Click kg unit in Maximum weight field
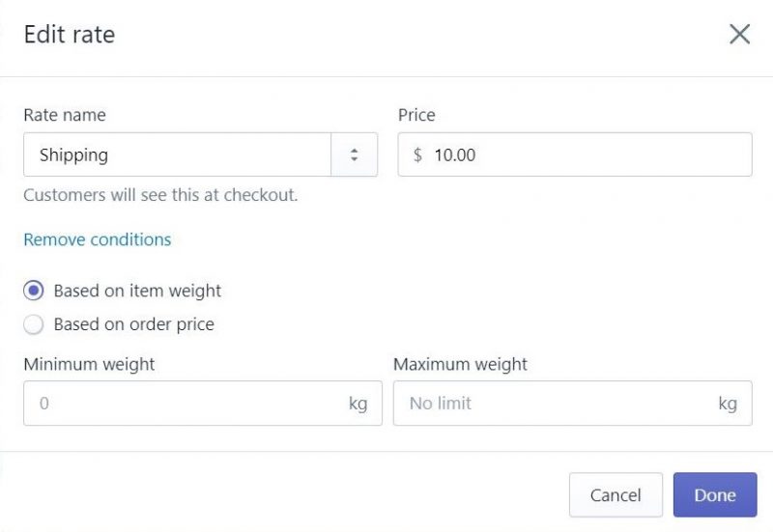Image resolution: width=773 pixels, height=532 pixels. (x=728, y=404)
